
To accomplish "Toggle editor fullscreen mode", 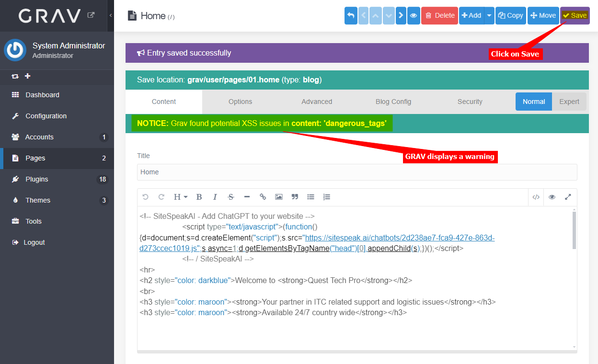I will 568,197.
